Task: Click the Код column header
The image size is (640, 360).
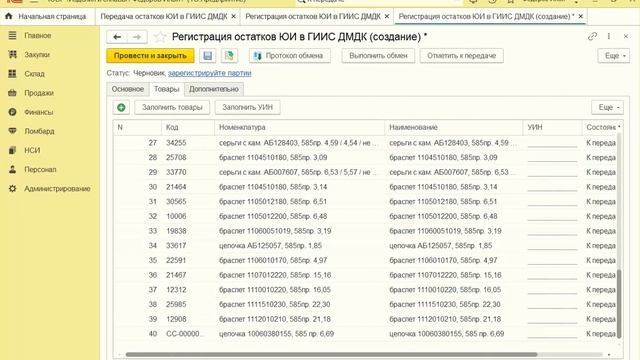Action: [188, 127]
